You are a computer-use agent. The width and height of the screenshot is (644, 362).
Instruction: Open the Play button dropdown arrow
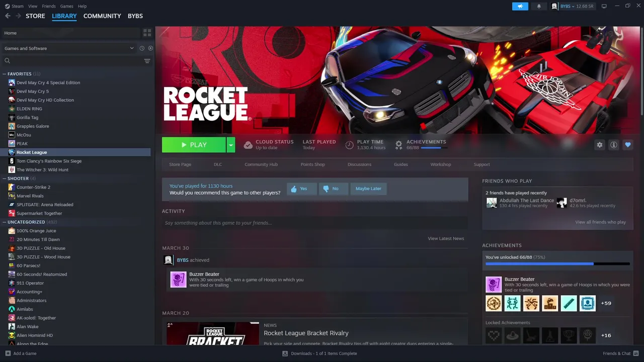tap(230, 145)
